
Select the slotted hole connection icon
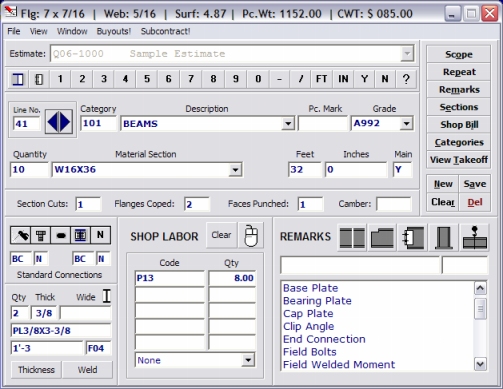[61, 236]
